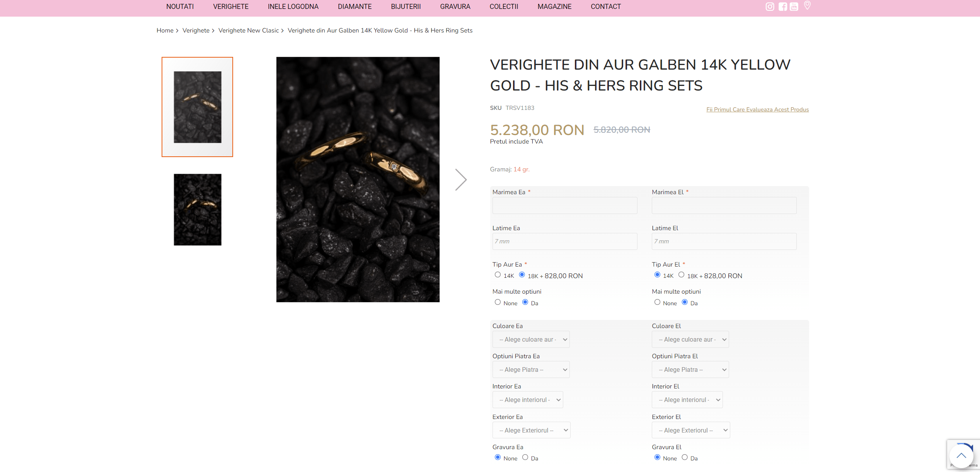
Task: Open the Instagram social icon
Action: coord(770,7)
